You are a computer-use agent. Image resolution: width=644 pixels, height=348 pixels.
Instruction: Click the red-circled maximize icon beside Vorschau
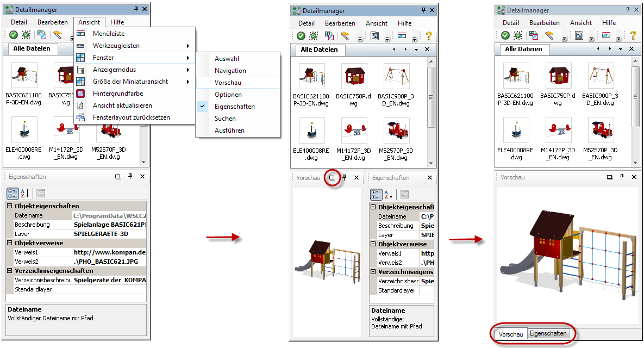click(332, 178)
